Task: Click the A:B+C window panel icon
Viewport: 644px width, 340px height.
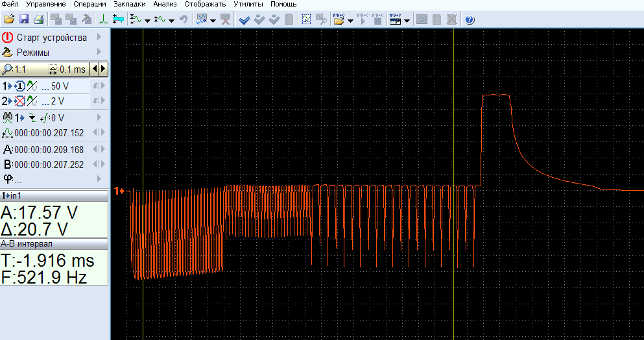Action: coord(395,19)
